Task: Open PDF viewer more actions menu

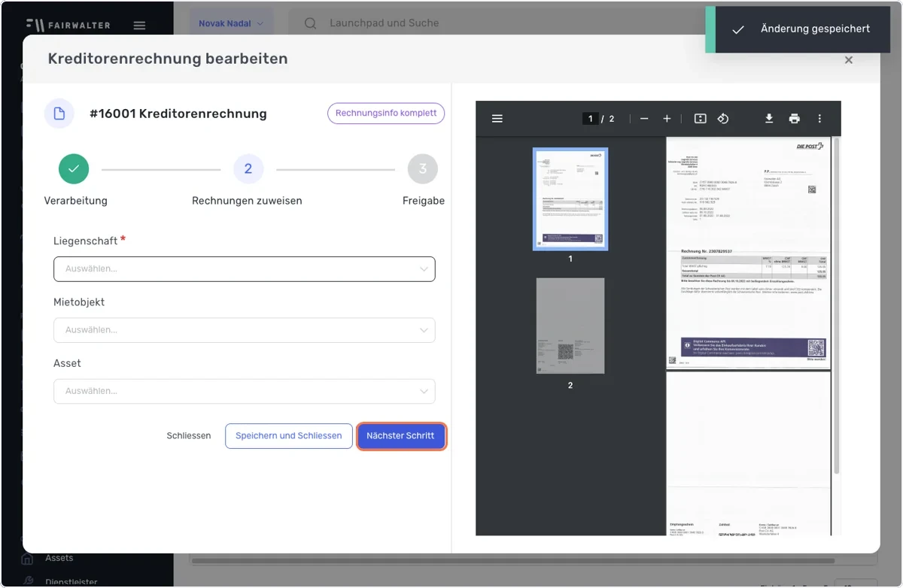Action: (819, 119)
